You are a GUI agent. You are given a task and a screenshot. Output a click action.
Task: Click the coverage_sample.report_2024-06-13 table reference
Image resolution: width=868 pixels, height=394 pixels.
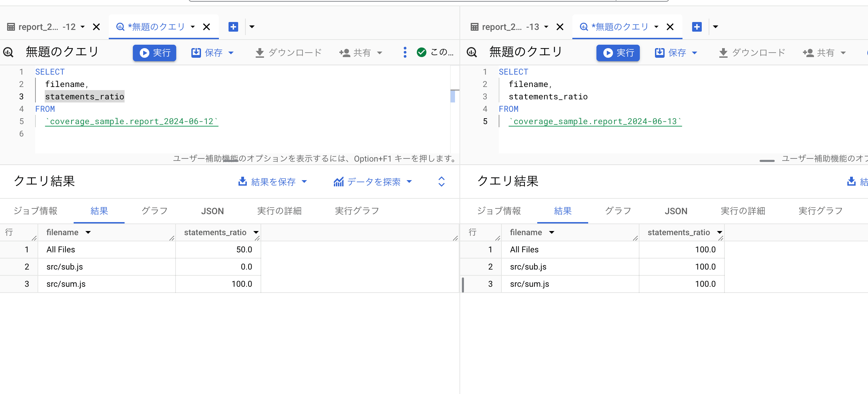point(595,121)
